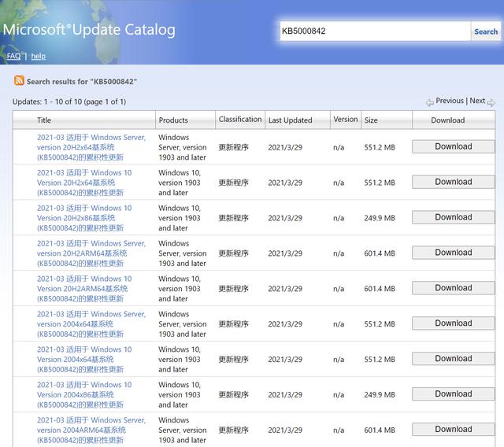
Task: Sort by Classification column header
Action: pos(240,120)
